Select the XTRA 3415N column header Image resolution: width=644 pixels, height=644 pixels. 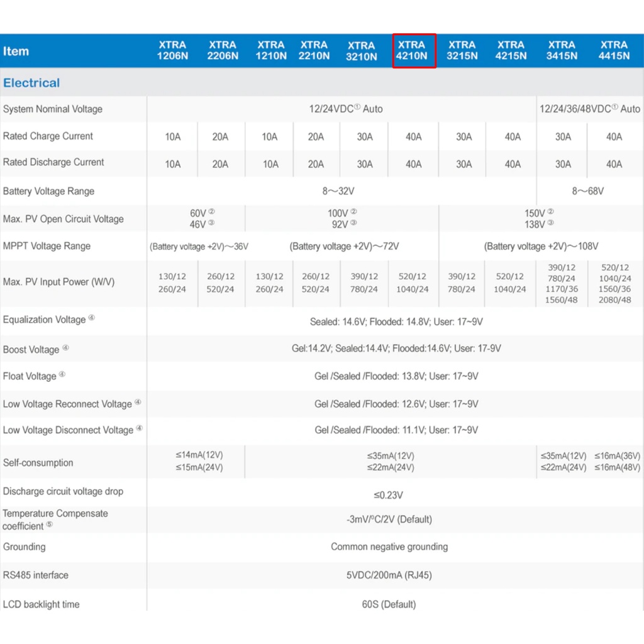[562, 50]
